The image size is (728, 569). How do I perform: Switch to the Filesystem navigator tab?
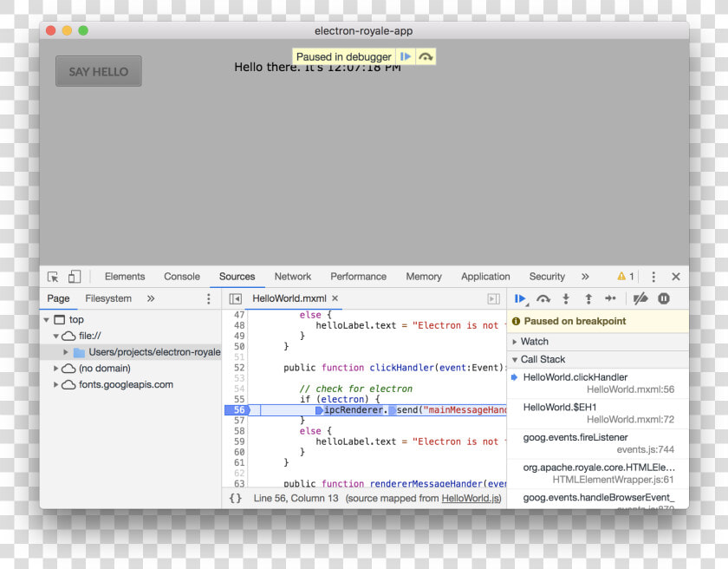108,298
